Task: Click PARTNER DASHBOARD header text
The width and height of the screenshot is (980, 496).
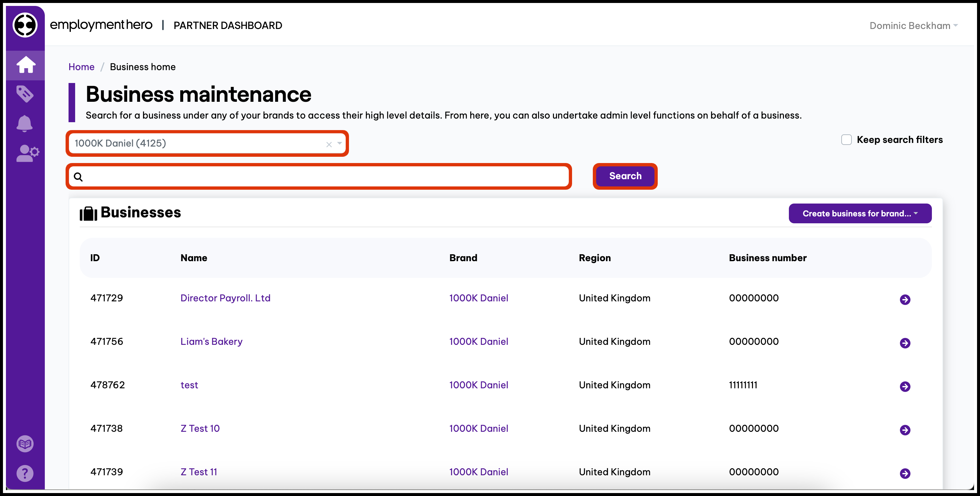Action: pos(228,25)
